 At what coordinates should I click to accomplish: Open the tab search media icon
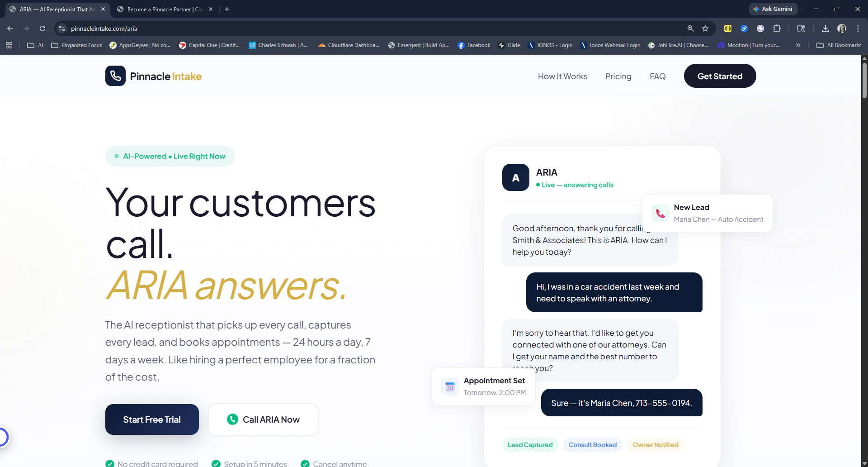pyautogui.click(x=801, y=29)
